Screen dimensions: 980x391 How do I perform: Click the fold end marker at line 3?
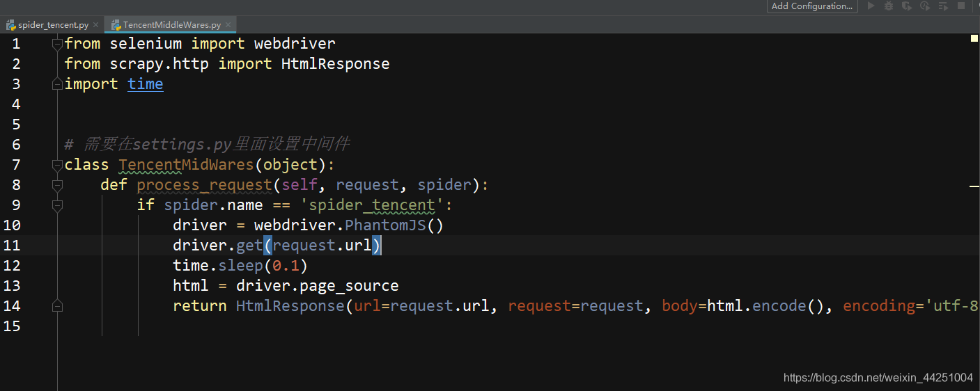57,84
